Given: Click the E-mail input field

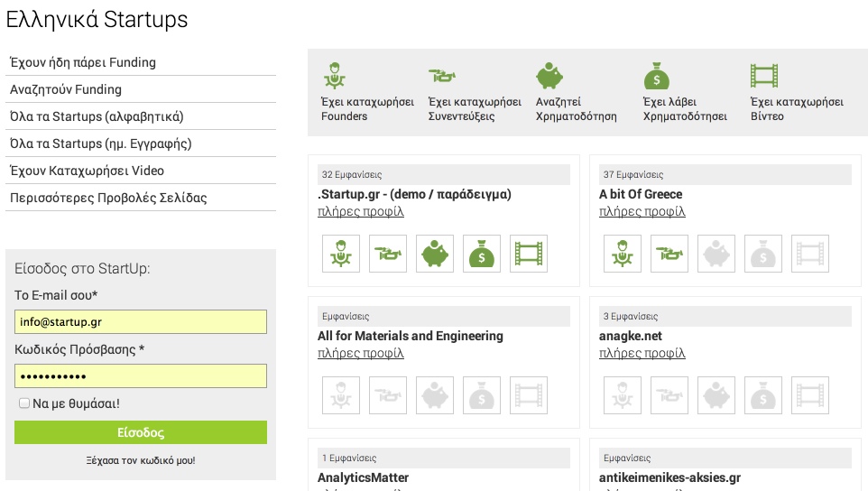Looking at the screenshot, I should click(141, 321).
